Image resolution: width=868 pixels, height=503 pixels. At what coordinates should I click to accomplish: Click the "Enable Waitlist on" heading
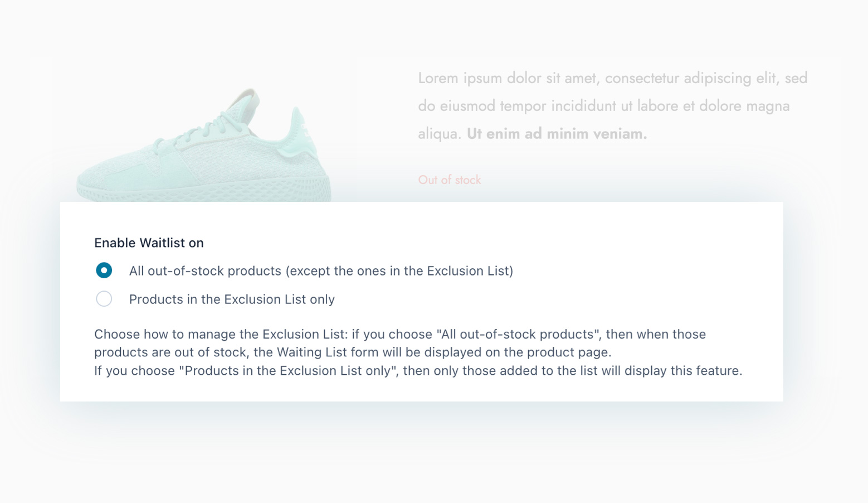pyautogui.click(x=148, y=243)
